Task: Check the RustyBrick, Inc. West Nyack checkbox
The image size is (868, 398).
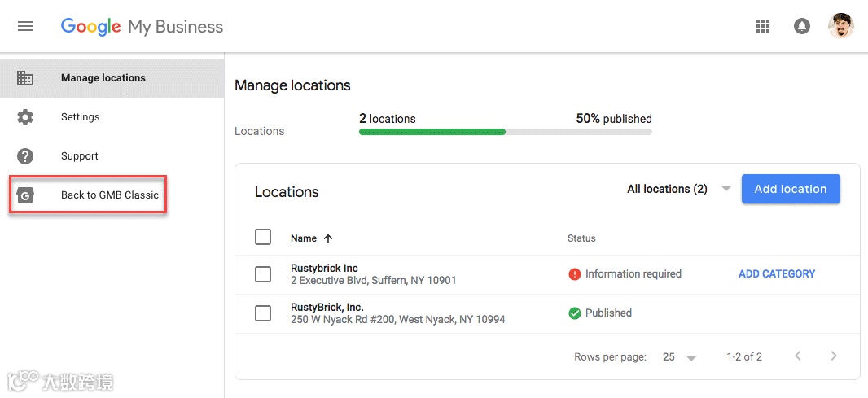Action: [263, 313]
